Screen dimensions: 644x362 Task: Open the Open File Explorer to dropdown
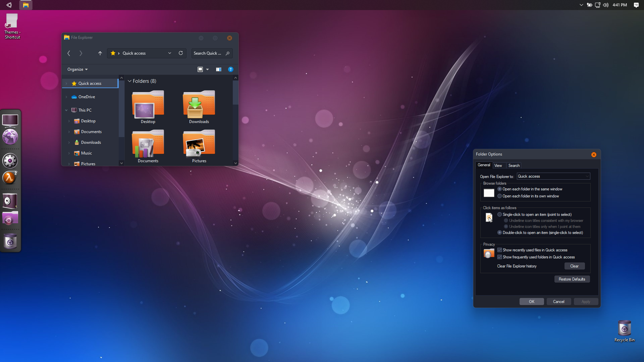tap(553, 176)
